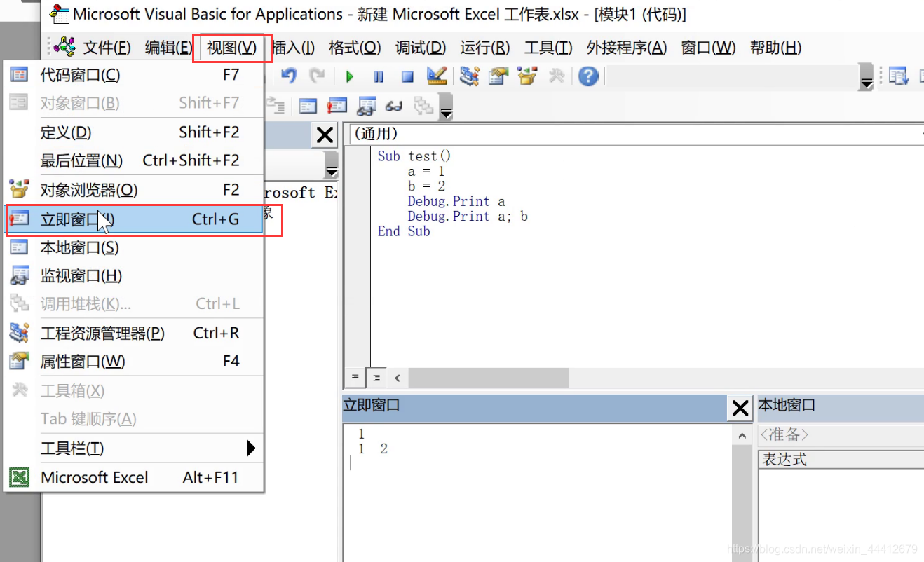This screenshot has height=562, width=924.
Task: Click the code window scroll-left arrow
Action: pyautogui.click(x=398, y=378)
